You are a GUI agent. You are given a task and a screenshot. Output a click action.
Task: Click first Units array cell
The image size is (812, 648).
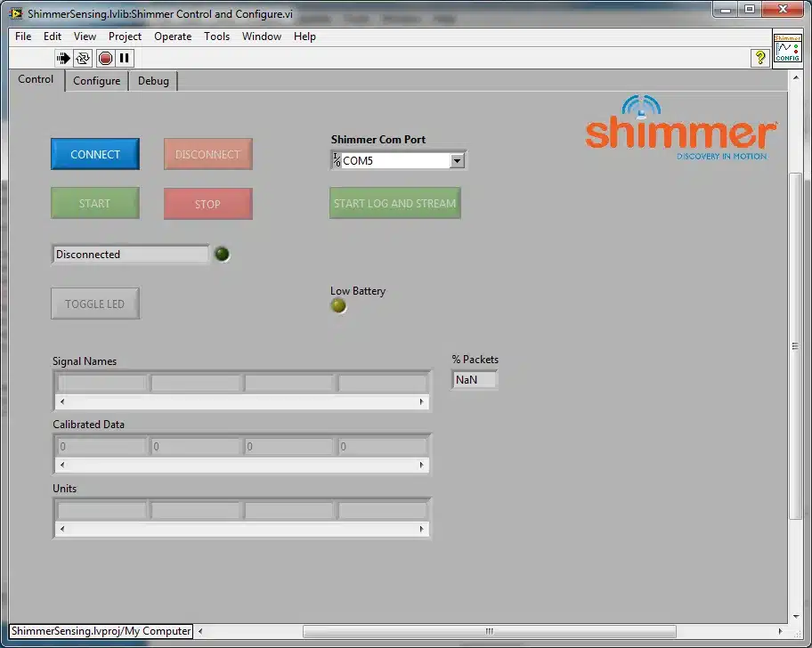102,511
